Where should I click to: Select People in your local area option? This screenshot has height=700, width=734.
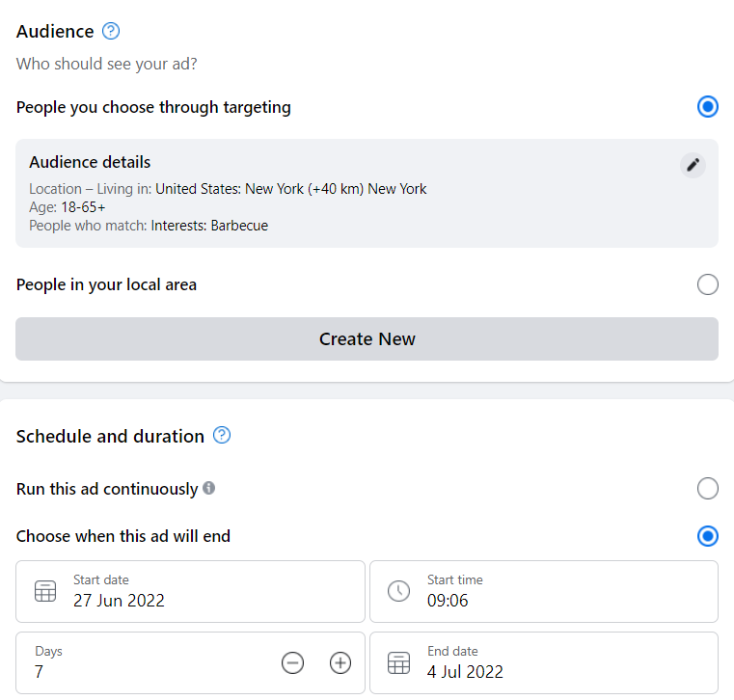(707, 284)
